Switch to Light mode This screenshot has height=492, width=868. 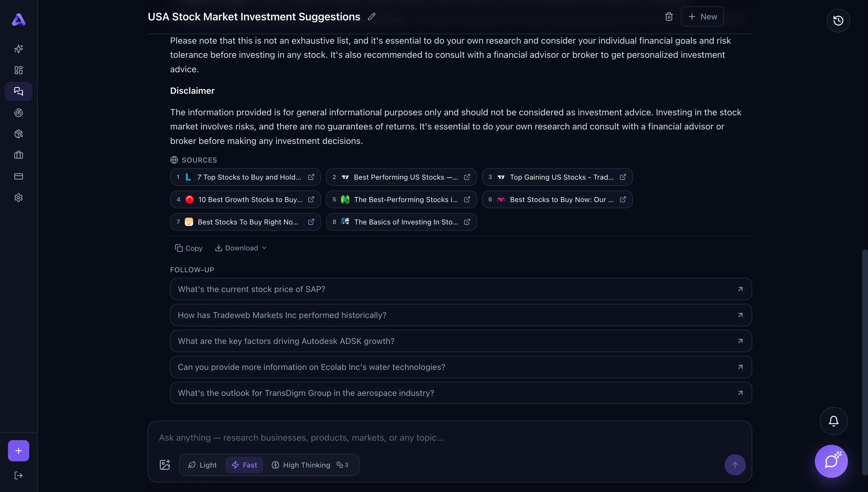tap(202, 465)
